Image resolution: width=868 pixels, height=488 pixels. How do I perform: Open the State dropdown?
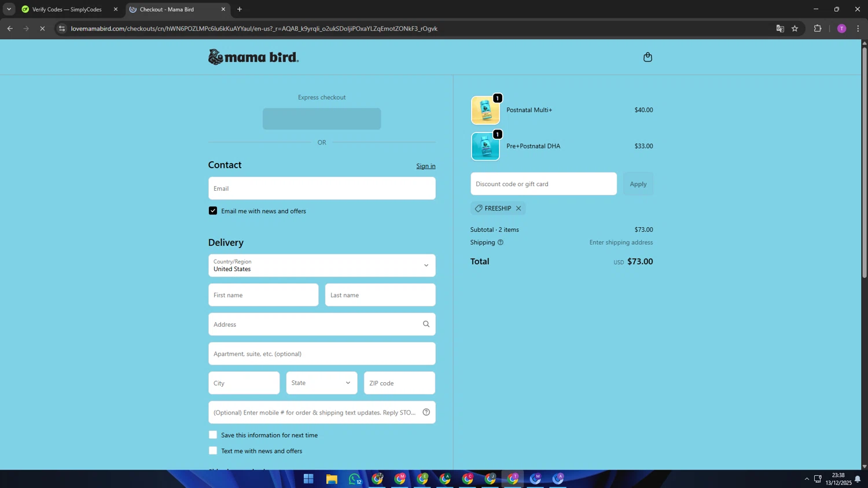tap(322, 383)
